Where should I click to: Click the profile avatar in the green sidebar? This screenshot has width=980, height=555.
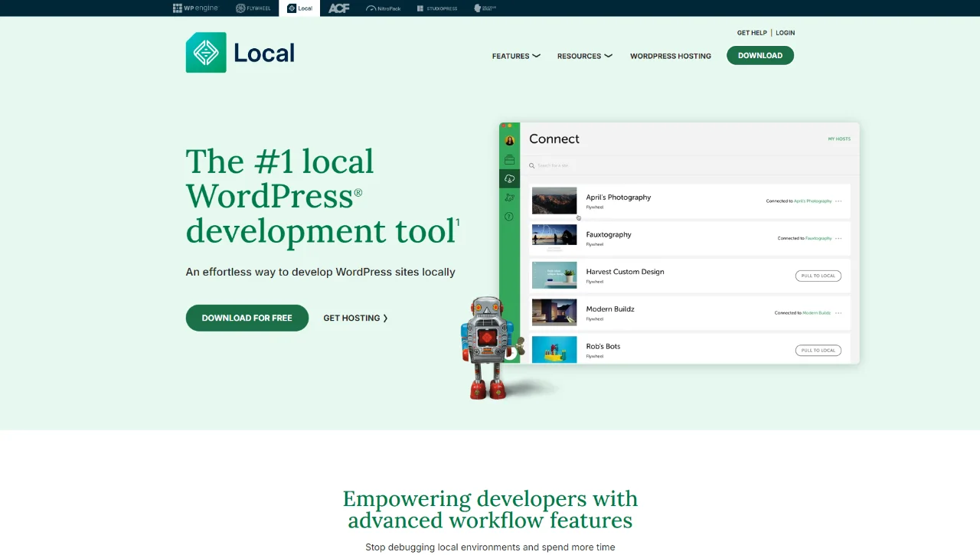click(509, 140)
